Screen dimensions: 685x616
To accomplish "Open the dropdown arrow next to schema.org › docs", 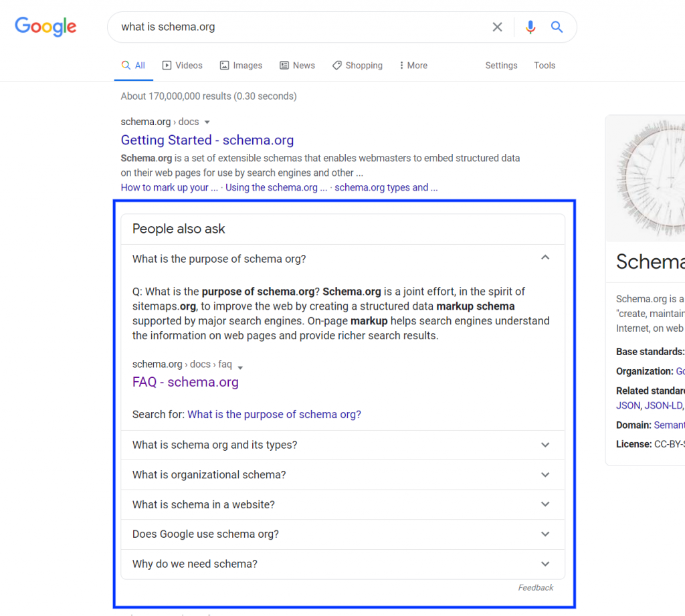I will [207, 122].
